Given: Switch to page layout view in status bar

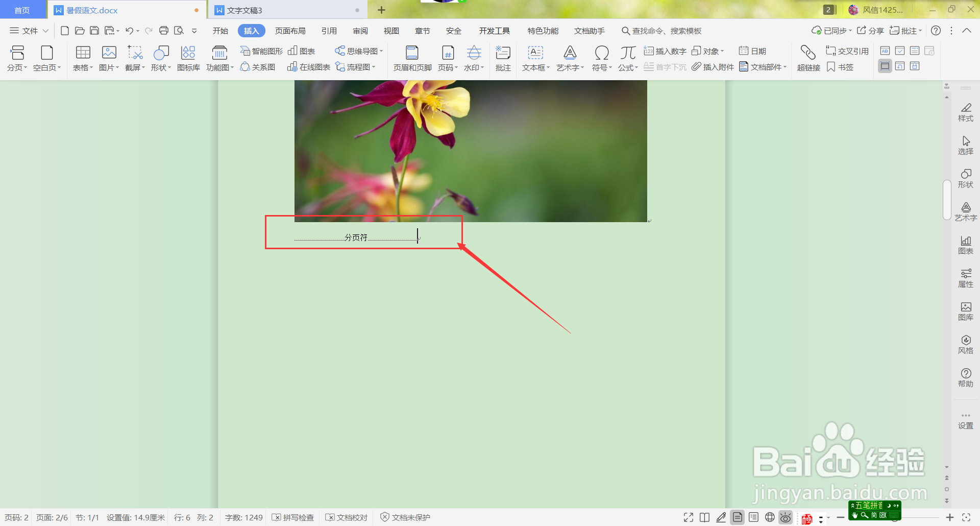Looking at the screenshot, I should (x=738, y=517).
